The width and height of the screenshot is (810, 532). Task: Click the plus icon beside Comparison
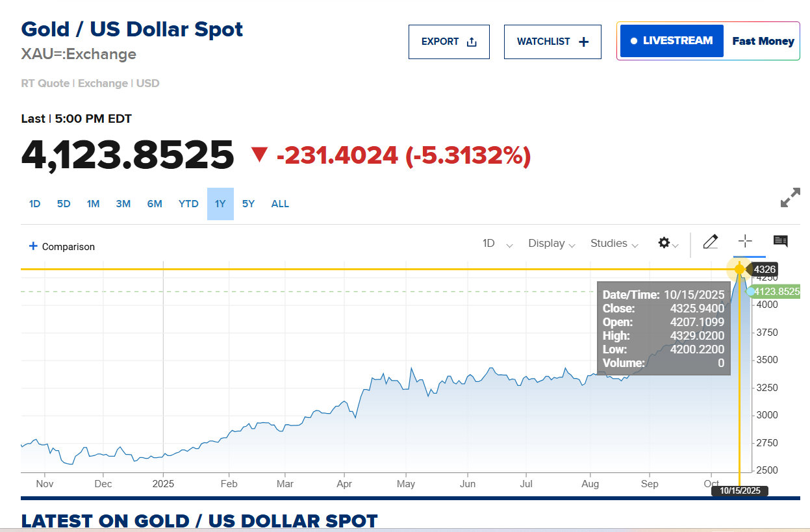[x=33, y=246]
